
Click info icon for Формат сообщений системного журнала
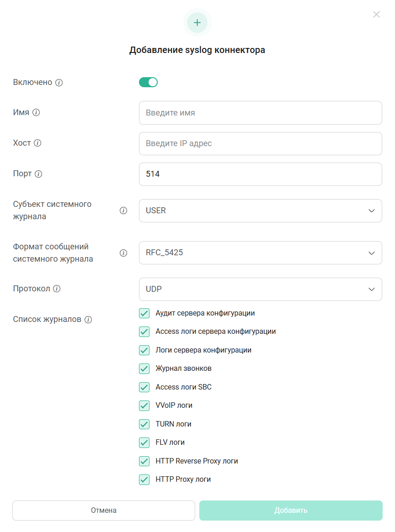[x=123, y=253]
